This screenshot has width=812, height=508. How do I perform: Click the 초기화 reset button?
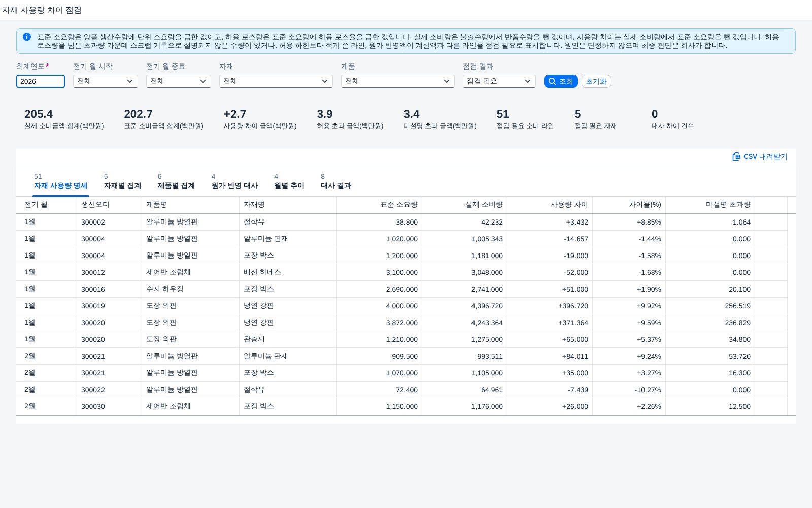596,81
